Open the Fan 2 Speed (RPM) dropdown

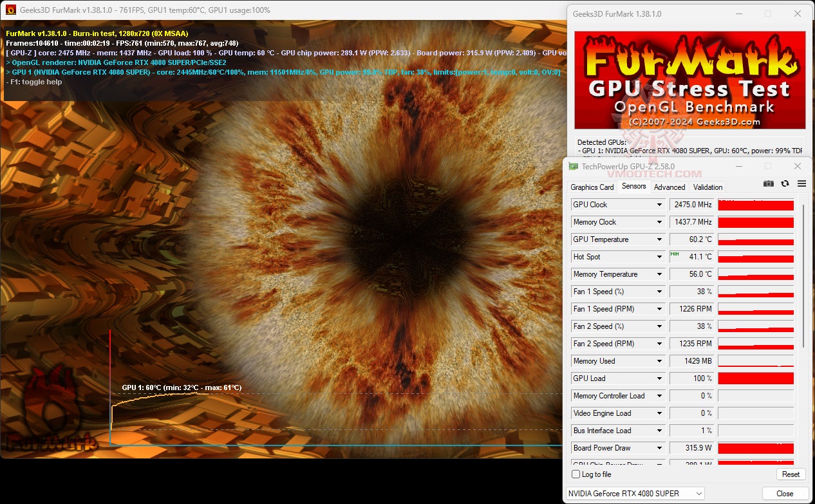659,344
